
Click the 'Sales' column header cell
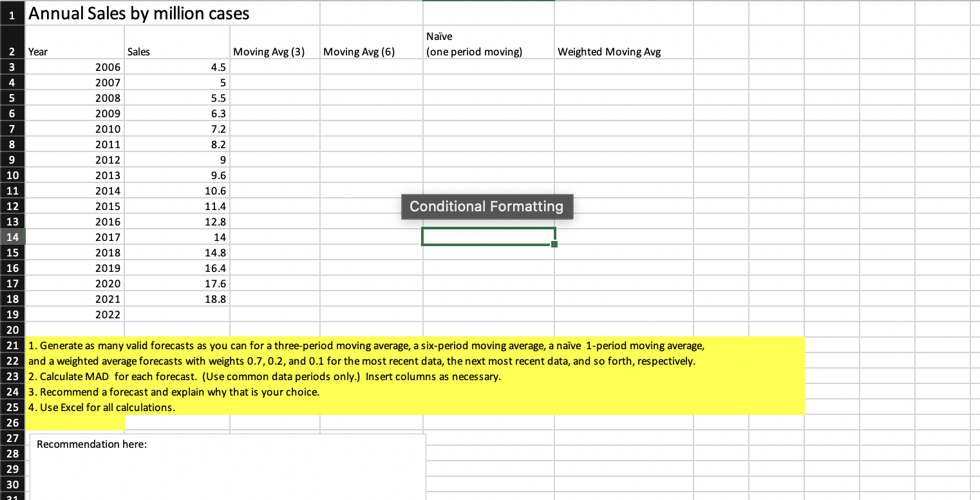coord(177,43)
